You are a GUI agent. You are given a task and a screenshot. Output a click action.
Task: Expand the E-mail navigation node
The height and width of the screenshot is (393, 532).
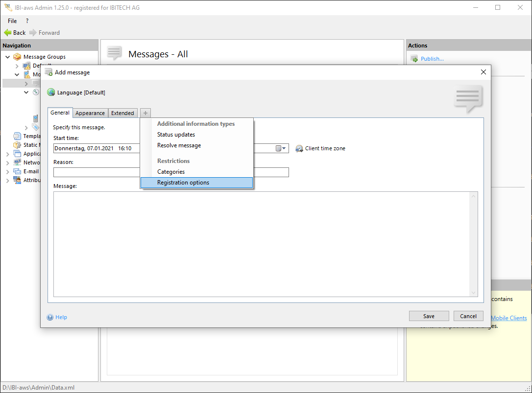pos(8,171)
